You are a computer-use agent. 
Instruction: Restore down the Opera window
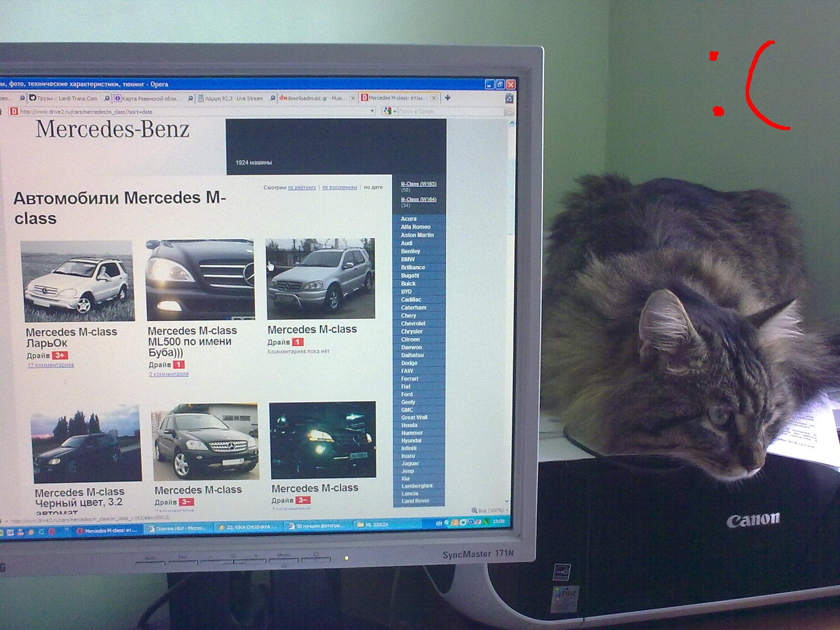(x=500, y=84)
